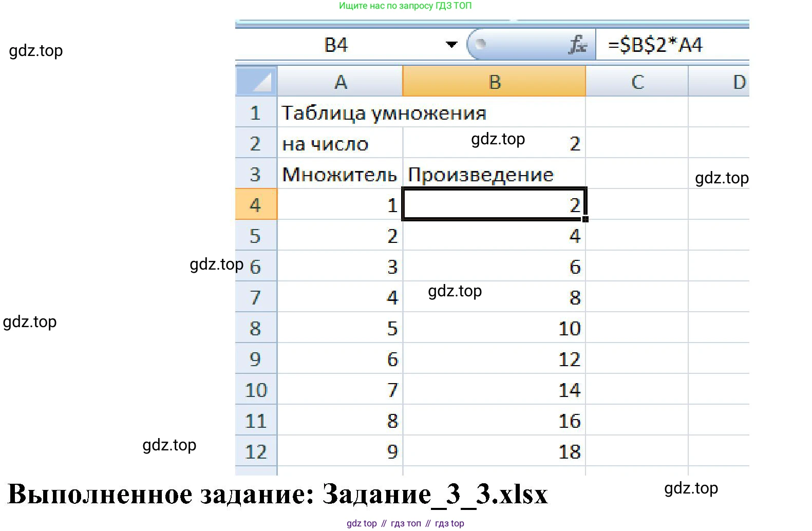Click cell B3 labeled Произведение

[494, 174]
